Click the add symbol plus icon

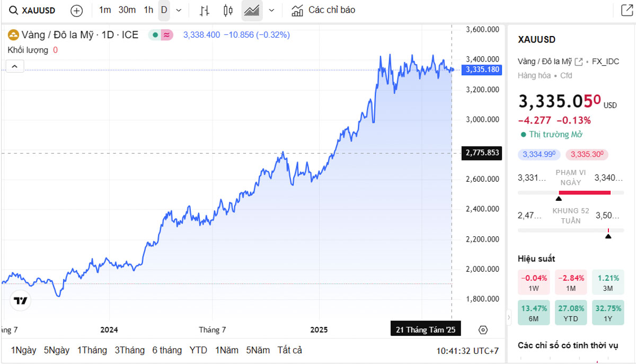(77, 11)
